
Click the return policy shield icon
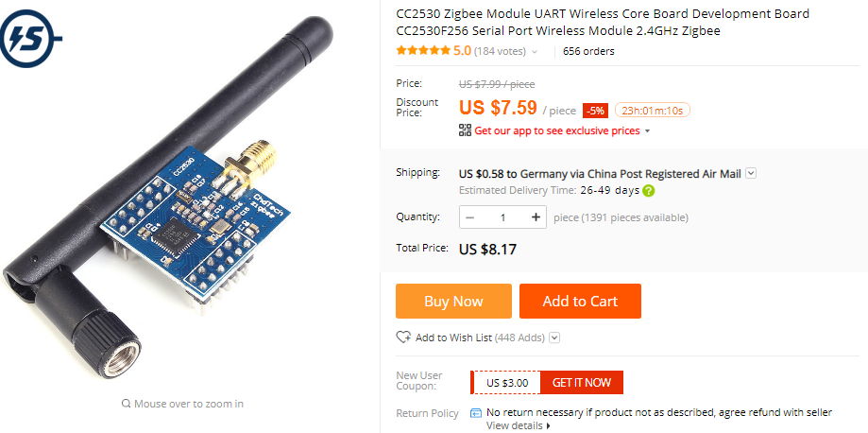click(x=475, y=412)
